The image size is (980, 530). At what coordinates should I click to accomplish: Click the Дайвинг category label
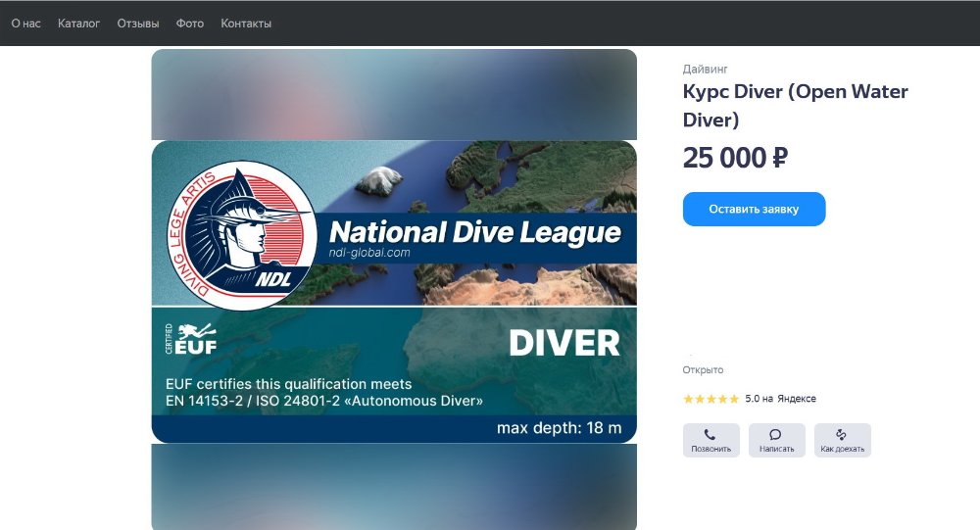pos(705,69)
